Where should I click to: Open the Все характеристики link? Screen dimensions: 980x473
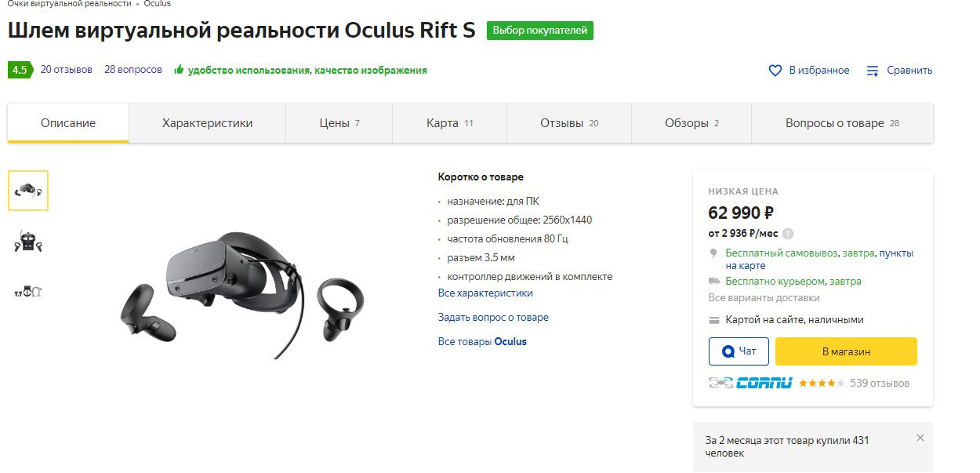coord(485,293)
